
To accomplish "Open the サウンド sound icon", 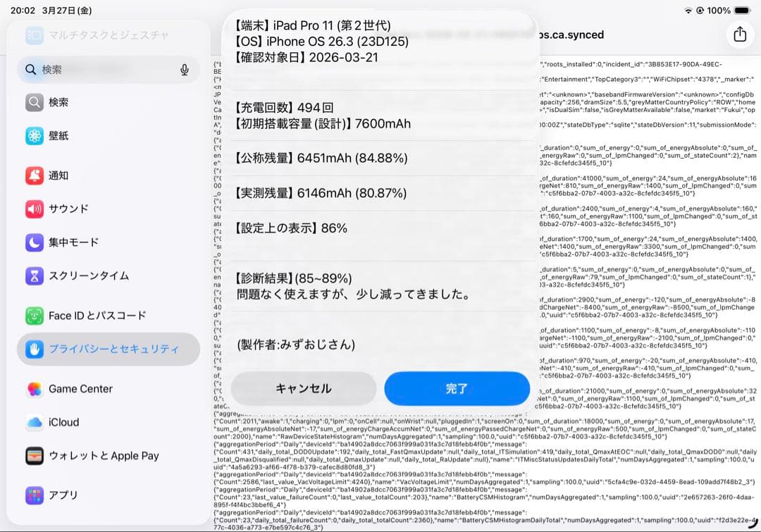I will pyautogui.click(x=35, y=209).
